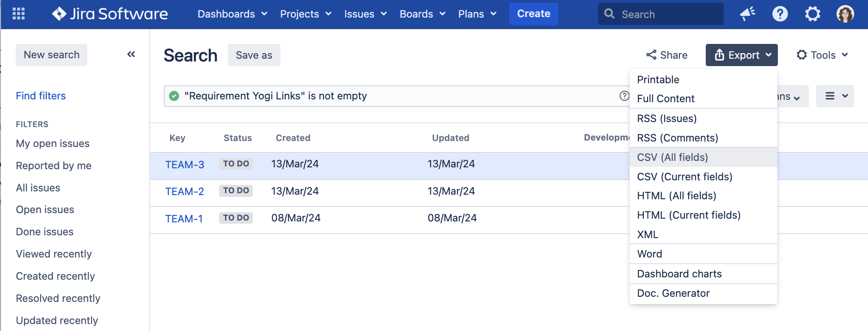Expand the Dashboards dropdown

232,14
